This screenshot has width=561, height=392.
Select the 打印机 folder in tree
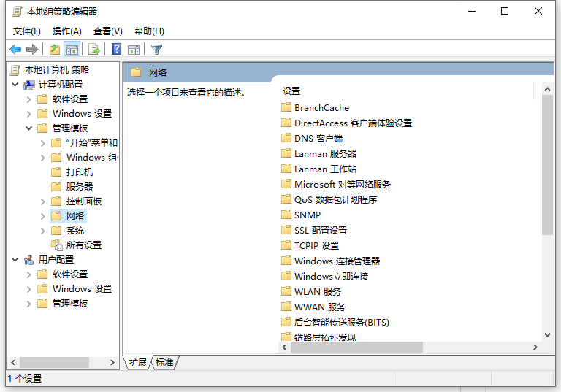point(79,172)
